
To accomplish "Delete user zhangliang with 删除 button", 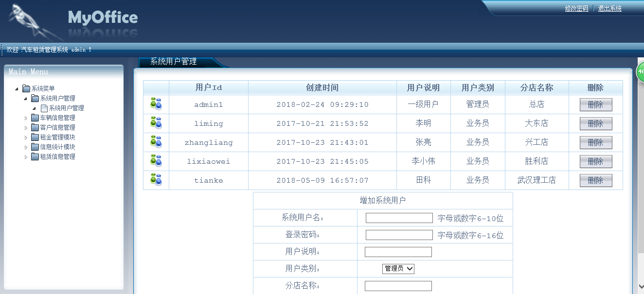I will pyautogui.click(x=596, y=142).
